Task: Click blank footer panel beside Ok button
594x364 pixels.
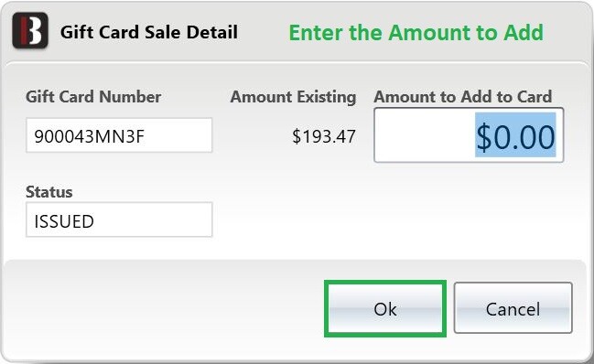Action: [163, 308]
